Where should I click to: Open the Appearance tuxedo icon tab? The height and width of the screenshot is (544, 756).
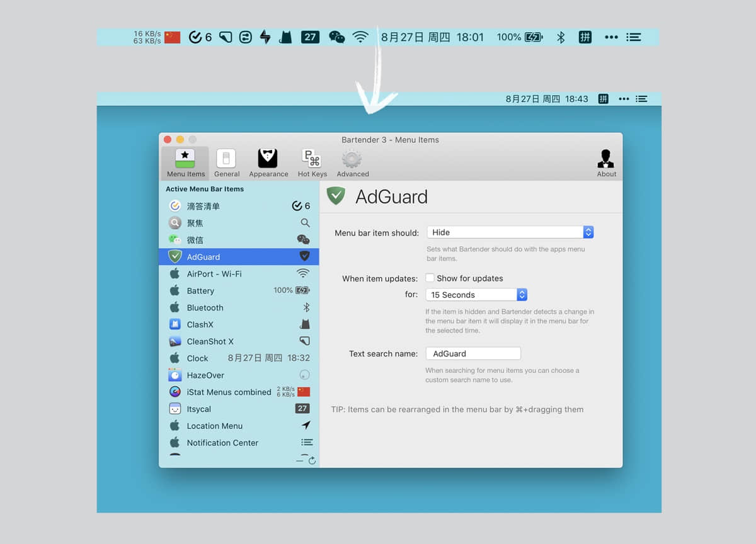pyautogui.click(x=268, y=163)
